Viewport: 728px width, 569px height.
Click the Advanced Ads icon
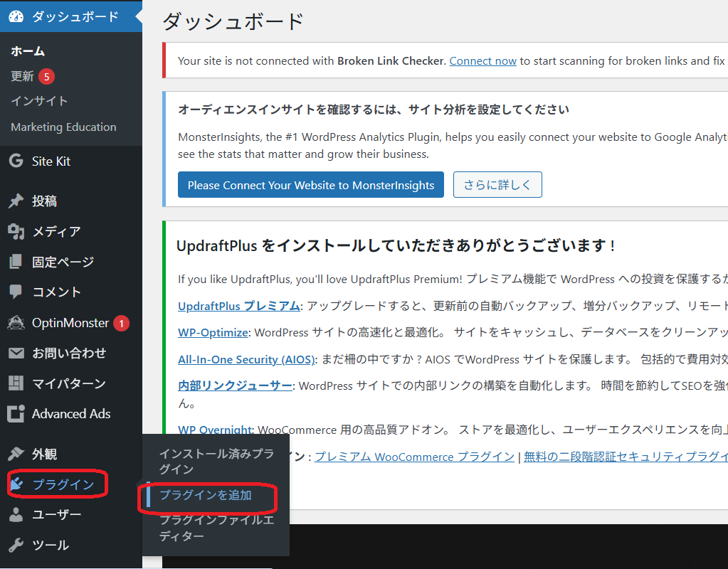coord(16,413)
